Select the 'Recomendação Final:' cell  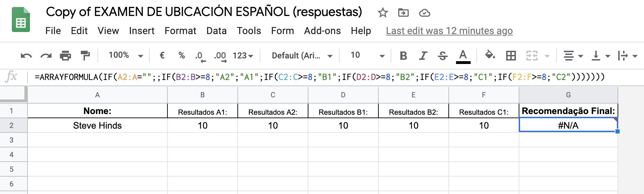click(x=568, y=111)
